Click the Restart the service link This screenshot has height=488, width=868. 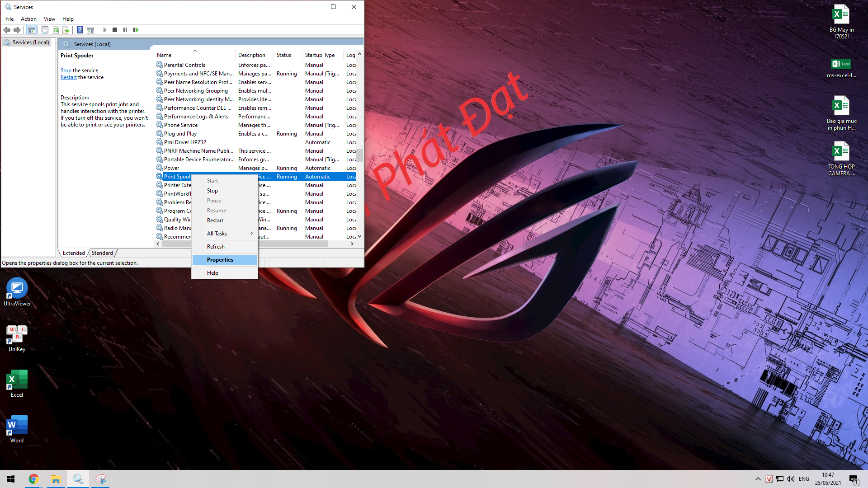tap(69, 77)
